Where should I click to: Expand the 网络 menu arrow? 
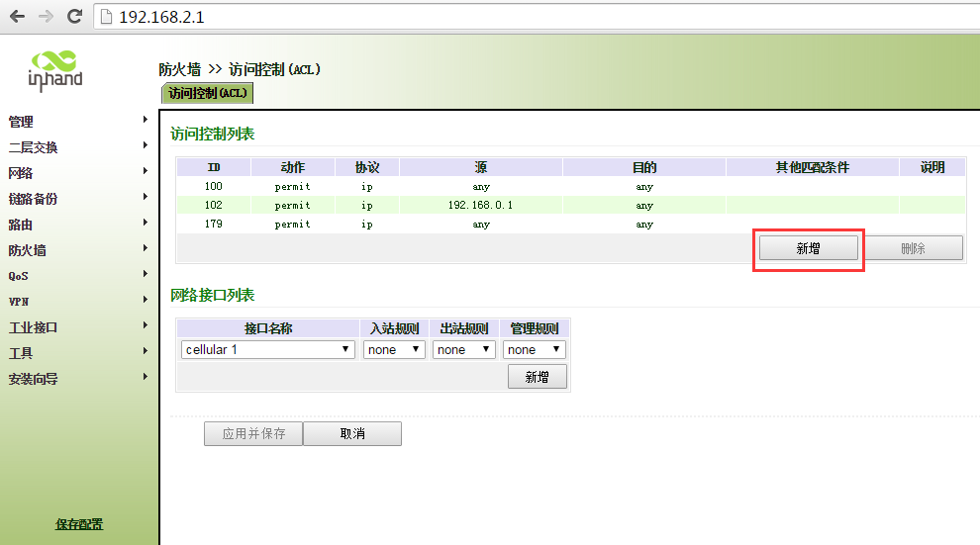click(146, 171)
